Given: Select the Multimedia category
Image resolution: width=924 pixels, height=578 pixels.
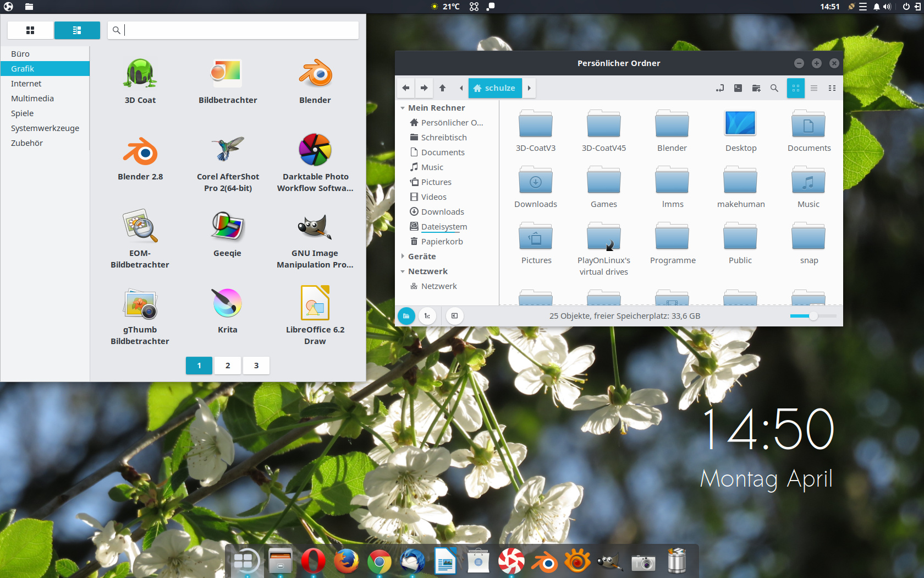Looking at the screenshot, I should [32, 98].
